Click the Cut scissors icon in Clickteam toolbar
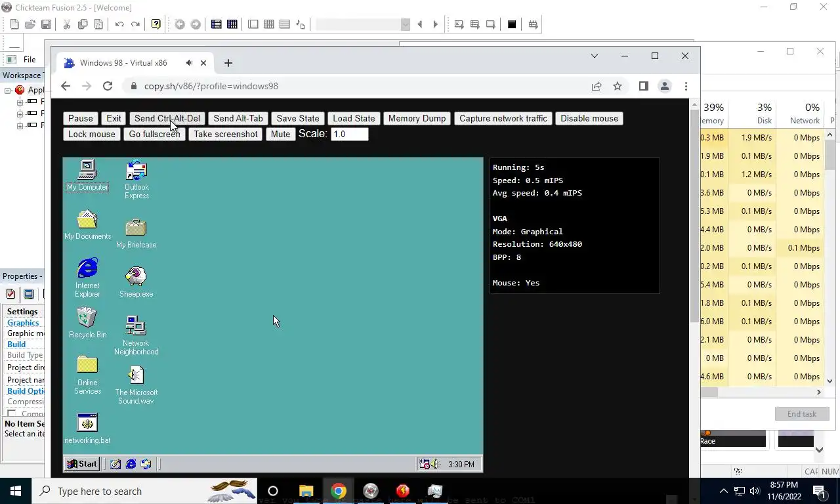The height and width of the screenshot is (504, 840). point(67,24)
